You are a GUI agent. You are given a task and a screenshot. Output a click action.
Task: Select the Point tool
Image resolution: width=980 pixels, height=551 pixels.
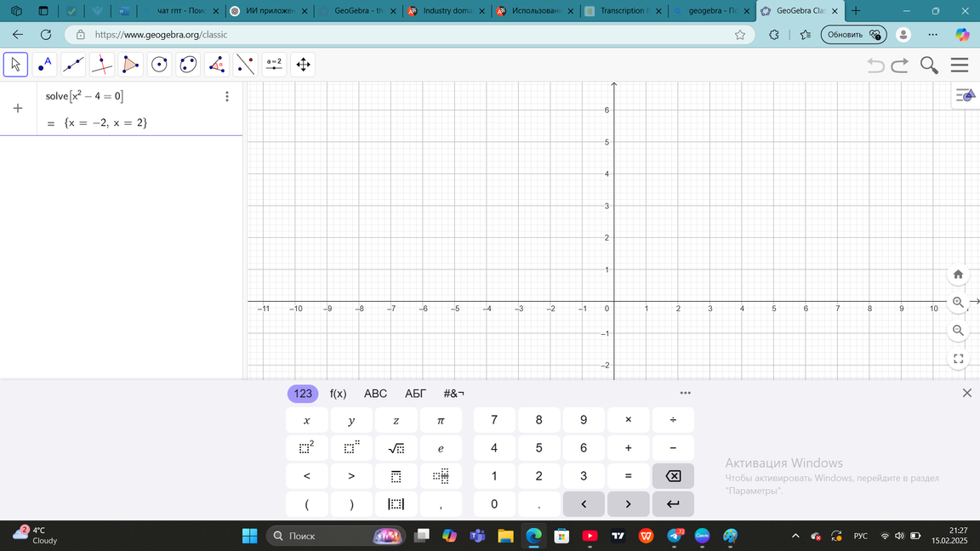coord(44,65)
